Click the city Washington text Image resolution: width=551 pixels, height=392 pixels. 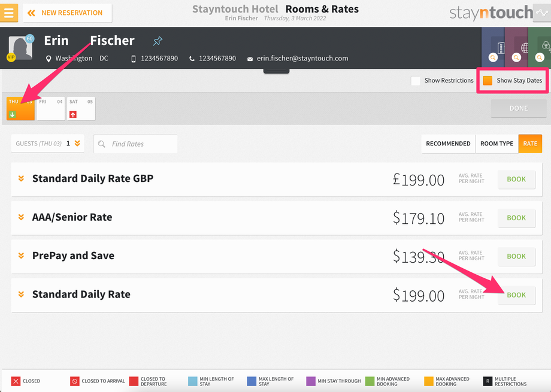click(74, 58)
